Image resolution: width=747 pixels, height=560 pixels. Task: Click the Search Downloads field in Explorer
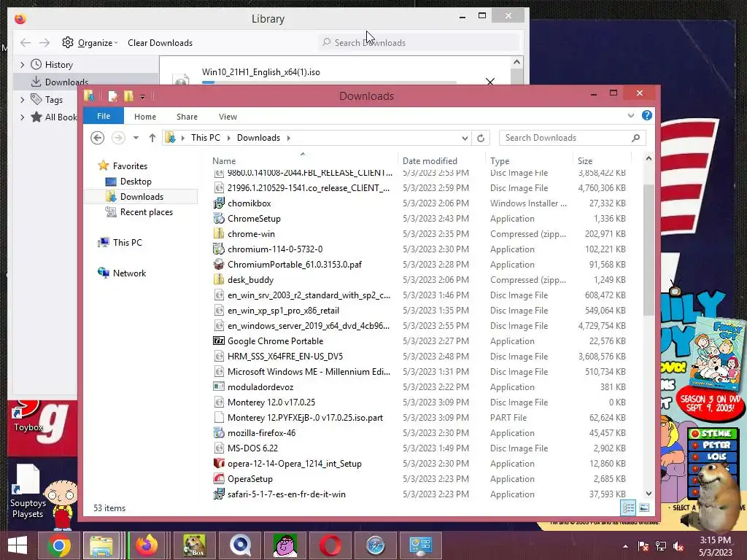pos(572,138)
